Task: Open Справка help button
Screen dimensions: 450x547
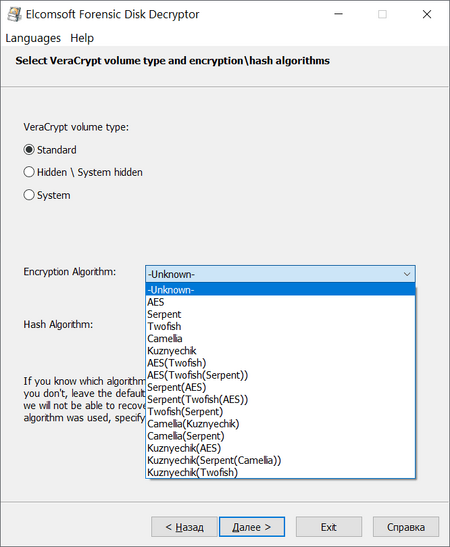Action: tap(406, 527)
